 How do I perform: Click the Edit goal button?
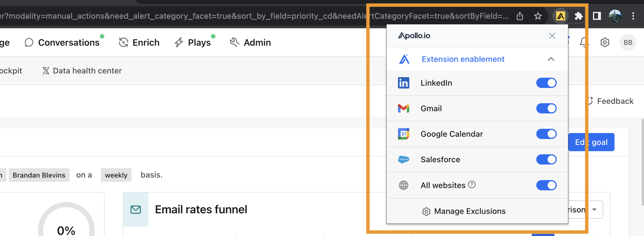592,142
